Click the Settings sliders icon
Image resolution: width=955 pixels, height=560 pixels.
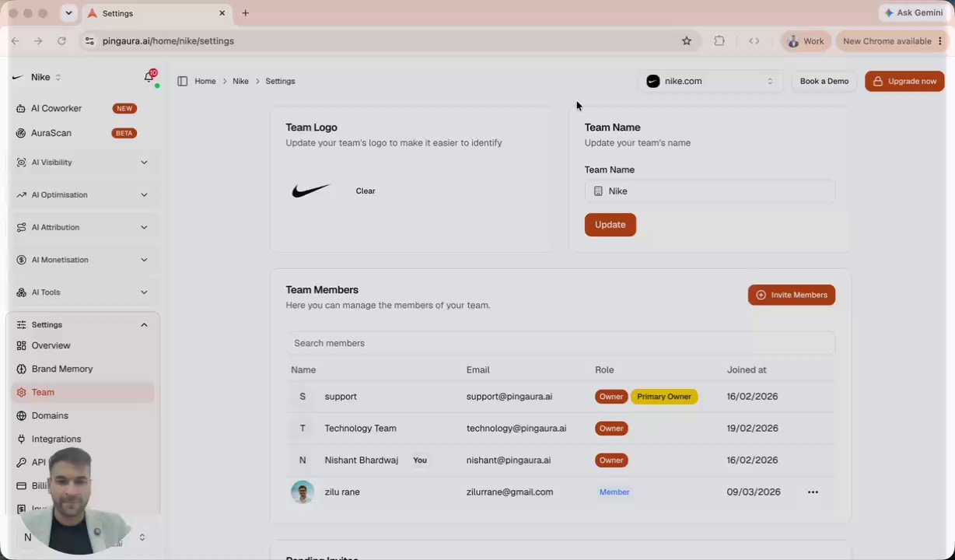tap(21, 324)
